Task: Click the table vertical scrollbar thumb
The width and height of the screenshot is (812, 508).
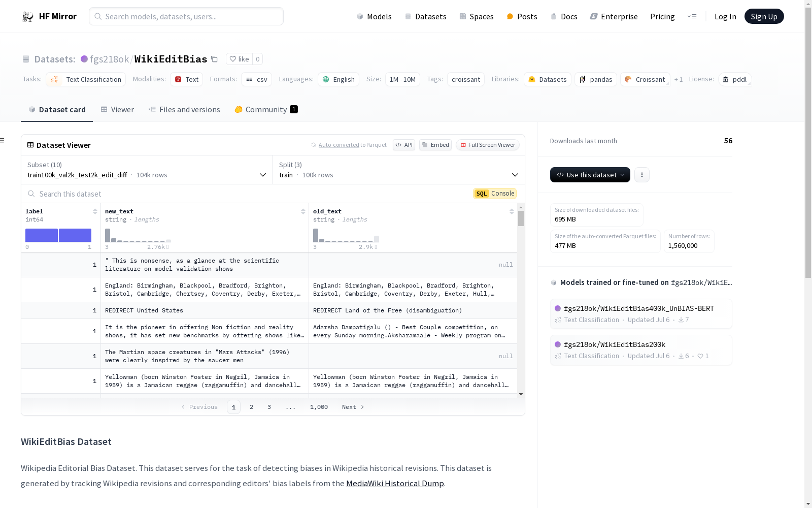Action: point(521,218)
